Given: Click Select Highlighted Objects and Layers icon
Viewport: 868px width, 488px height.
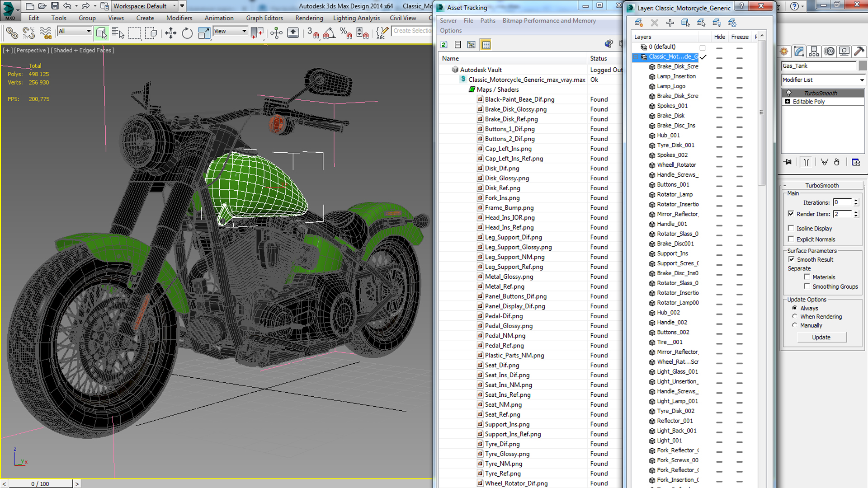Looking at the screenshot, I should click(x=685, y=23).
